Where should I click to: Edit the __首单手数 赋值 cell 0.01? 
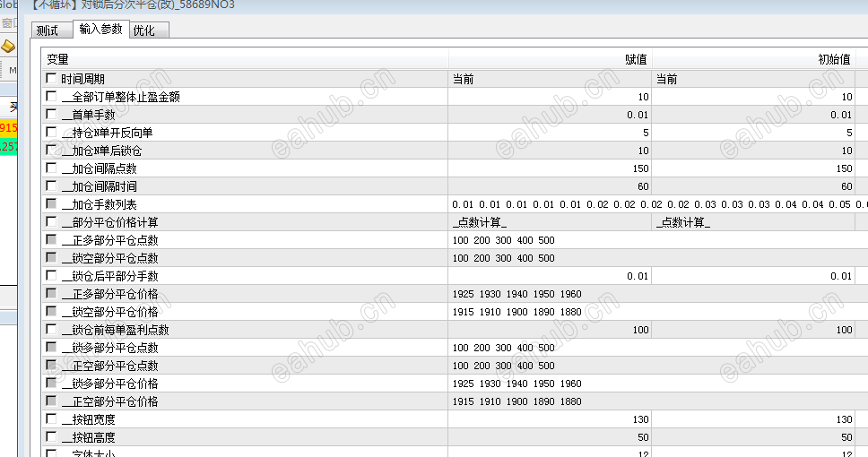click(550, 115)
